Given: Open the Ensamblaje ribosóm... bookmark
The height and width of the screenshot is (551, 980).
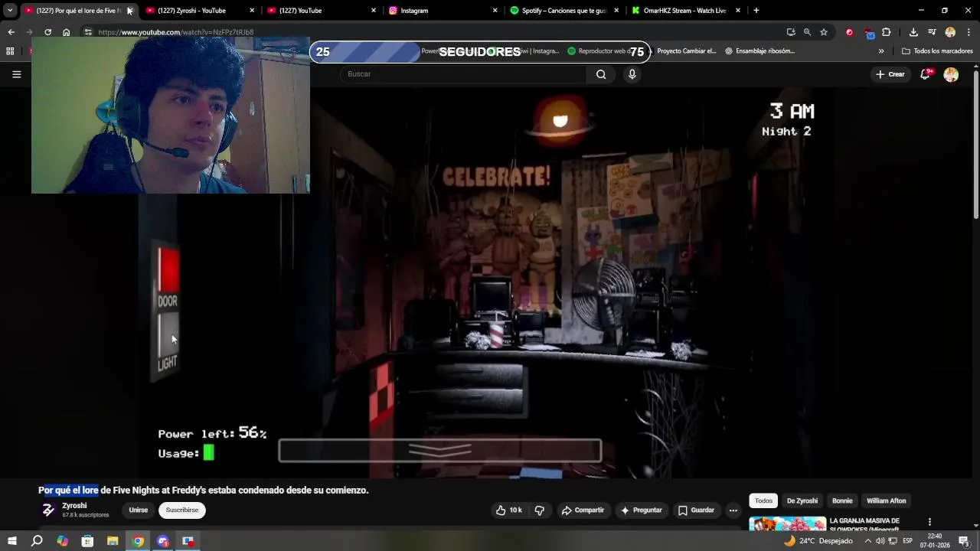Looking at the screenshot, I should coord(759,51).
